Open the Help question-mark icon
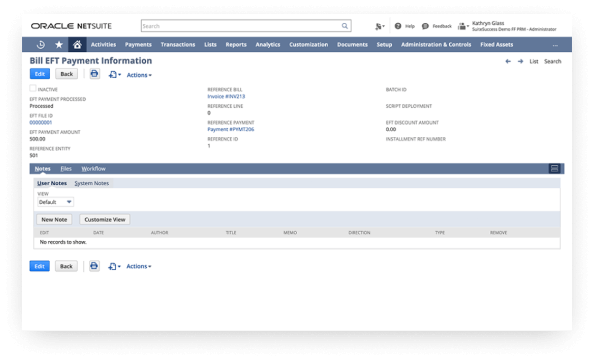This screenshot has height=361, width=594. (x=398, y=26)
